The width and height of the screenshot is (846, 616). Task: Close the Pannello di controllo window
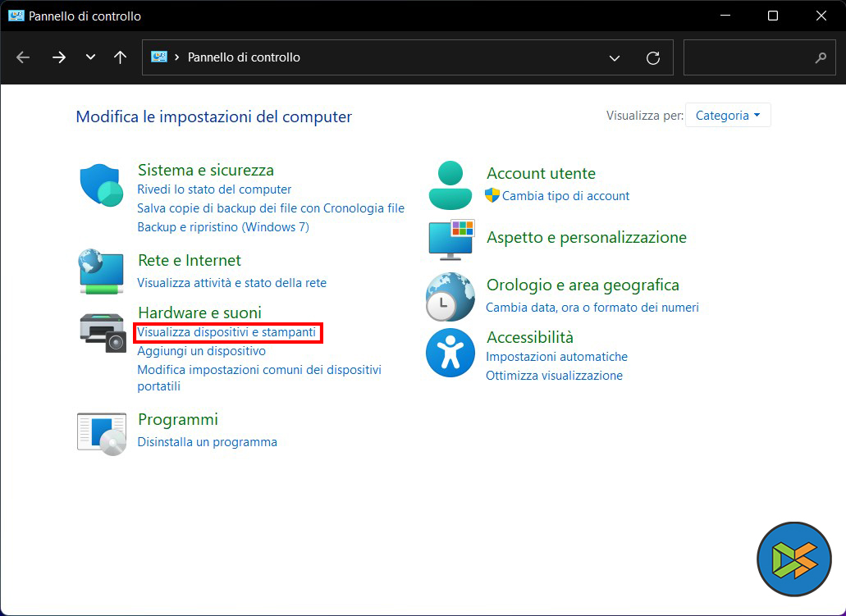(x=821, y=16)
